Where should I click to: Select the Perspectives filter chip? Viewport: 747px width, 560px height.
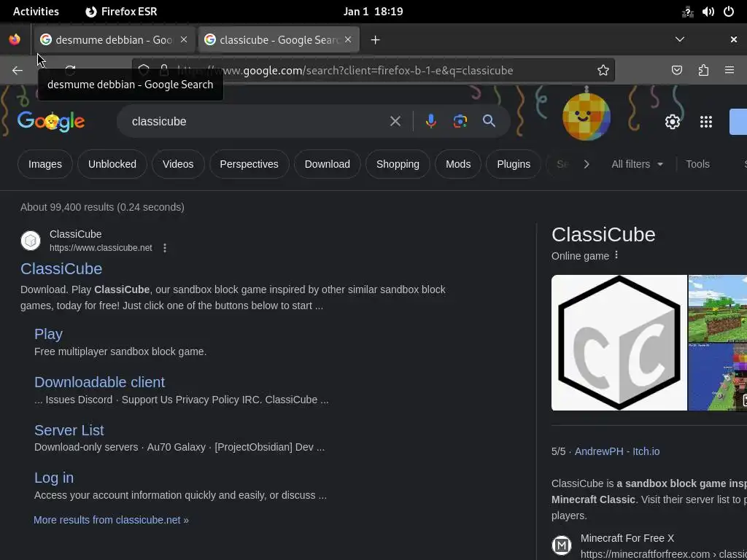point(249,164)
